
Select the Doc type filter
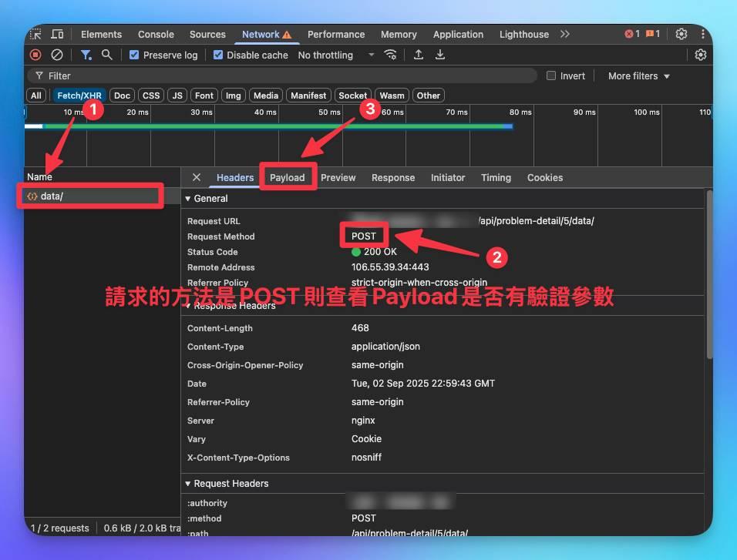[122, 96]
